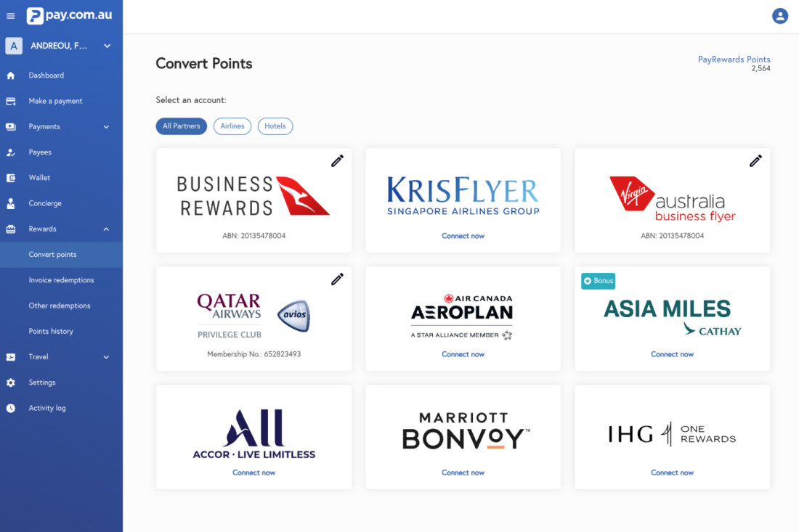
Task: Open the hamburger menu icon
Action: point(10,16)
